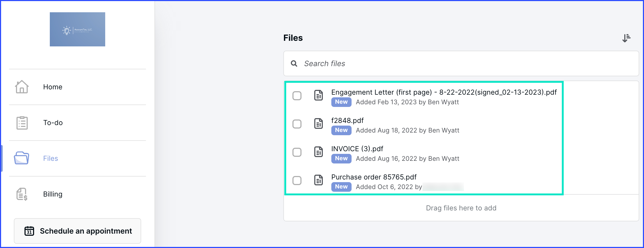Check the Purchase order 85765.pdf checkbox

point(297,181)
